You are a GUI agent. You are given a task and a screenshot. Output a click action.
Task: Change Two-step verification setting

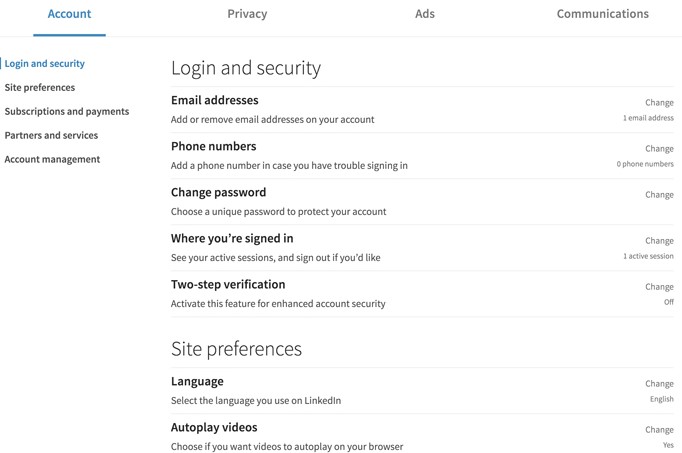(x=659, y=287)
